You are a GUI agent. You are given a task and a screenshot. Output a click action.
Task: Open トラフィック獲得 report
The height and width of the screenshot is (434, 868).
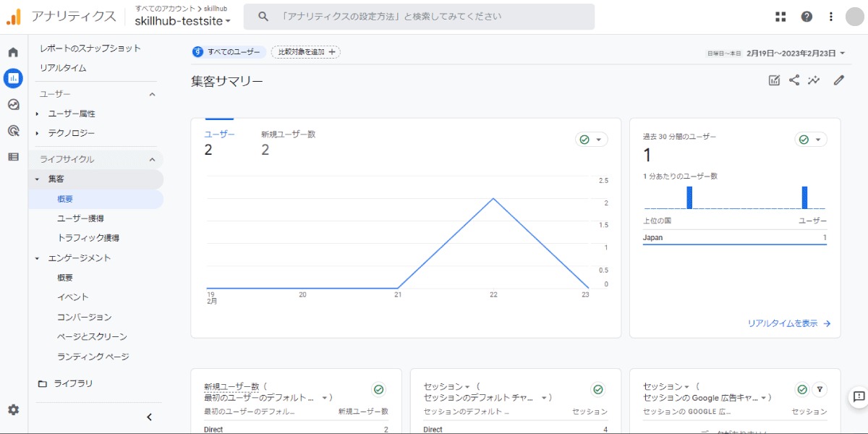coord(88,238)
